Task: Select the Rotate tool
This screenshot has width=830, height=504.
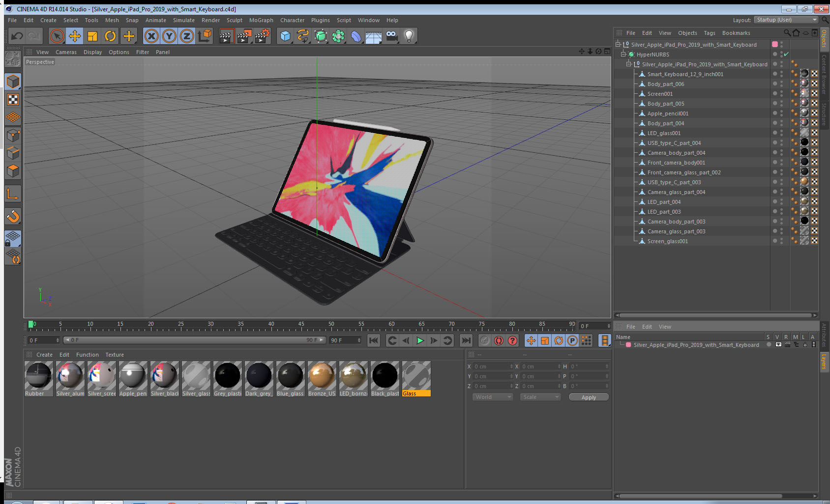Action: 110,36
